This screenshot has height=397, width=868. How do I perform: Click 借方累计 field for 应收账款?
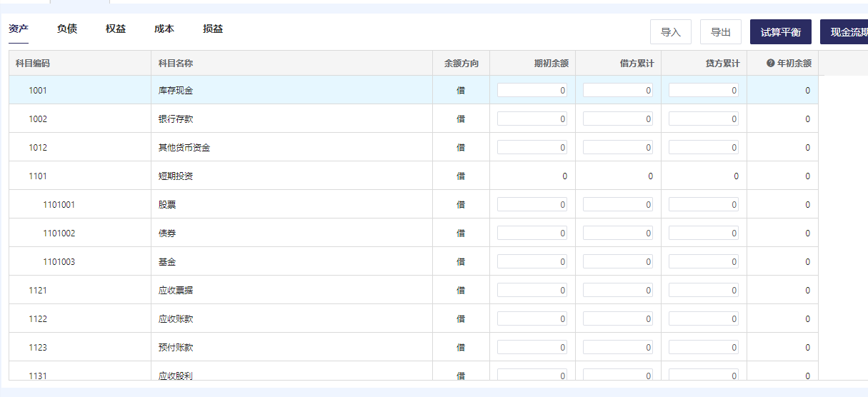(618, 319)
